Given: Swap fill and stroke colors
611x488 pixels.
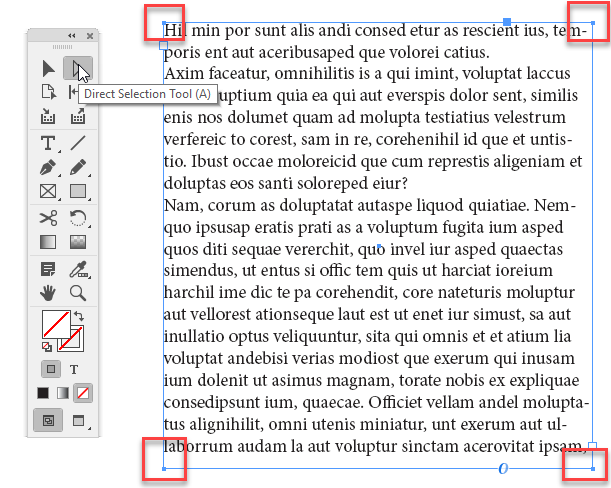Looking at the screenshot, I should pos(80,317).
